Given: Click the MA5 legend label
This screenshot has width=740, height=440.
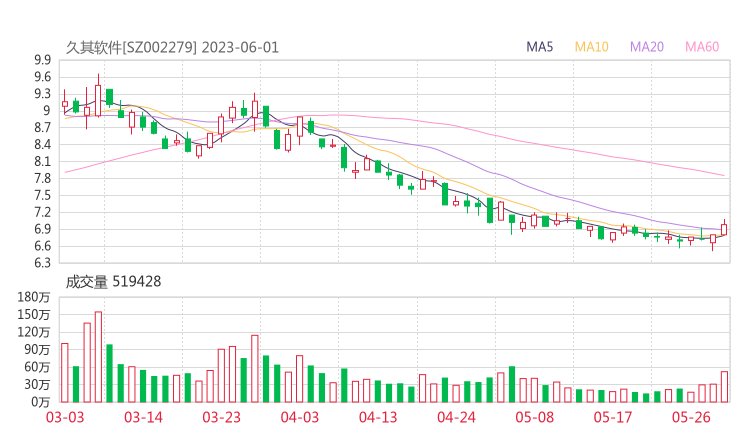Looking at the screenshot, I should pyautogui.click(x=539, y=47).
